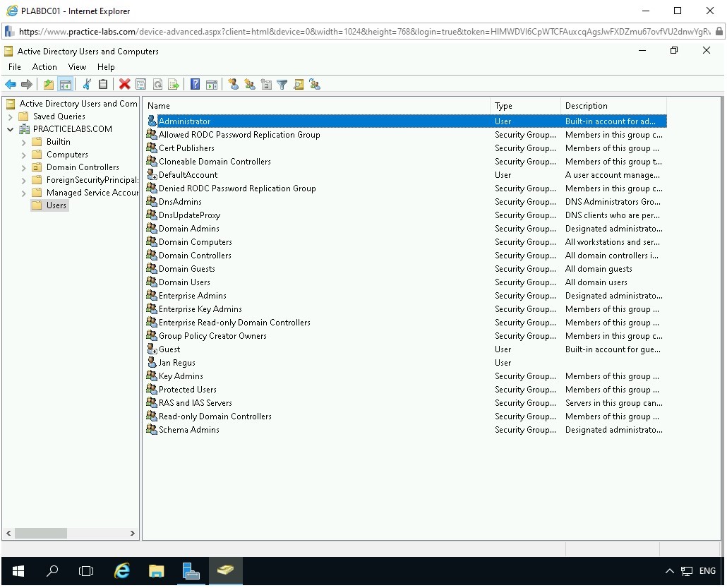727x588 pixels.
Task: Create a new group with toolbar icon
Action: [250, 85]
